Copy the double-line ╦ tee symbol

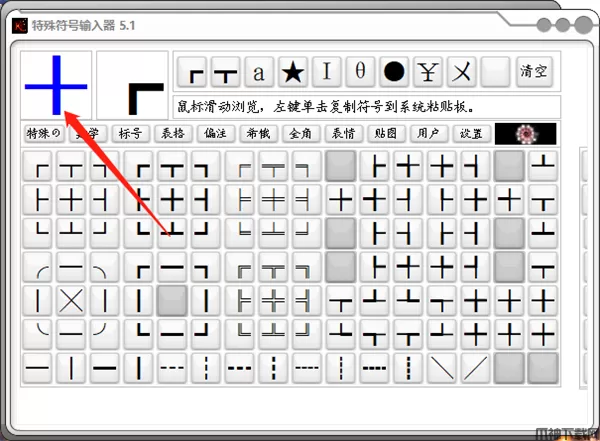pos(273,267)
